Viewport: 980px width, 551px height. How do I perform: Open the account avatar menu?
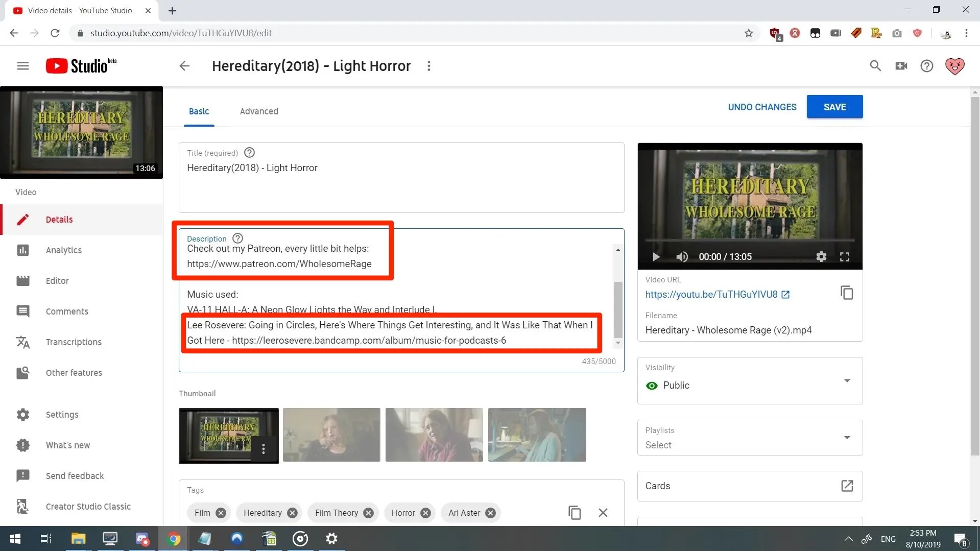(x=954, y=66)
